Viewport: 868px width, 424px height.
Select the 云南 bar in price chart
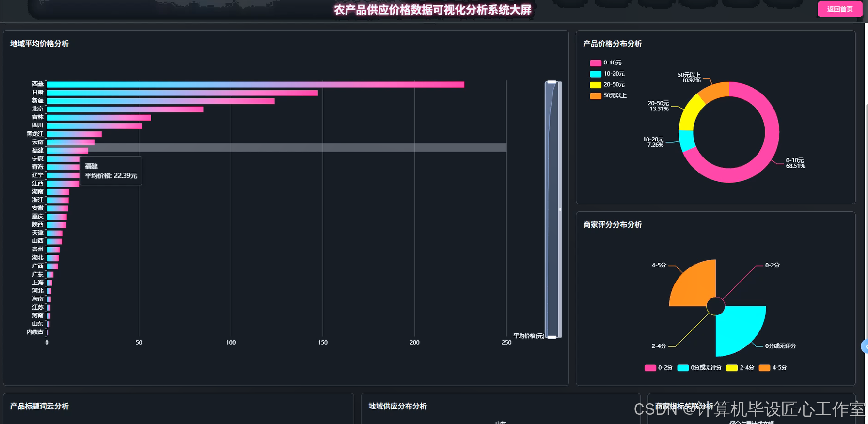coord(71,142)
